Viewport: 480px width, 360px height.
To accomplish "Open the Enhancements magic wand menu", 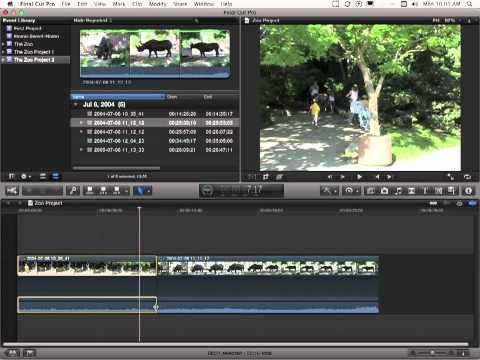I will 329,191.
